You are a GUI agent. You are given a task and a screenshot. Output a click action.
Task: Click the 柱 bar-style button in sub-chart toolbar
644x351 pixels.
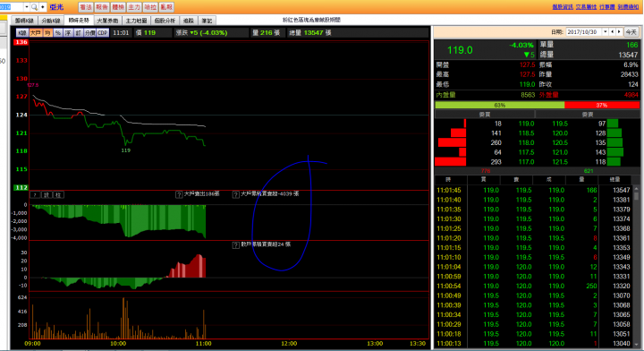coord(58,195)
